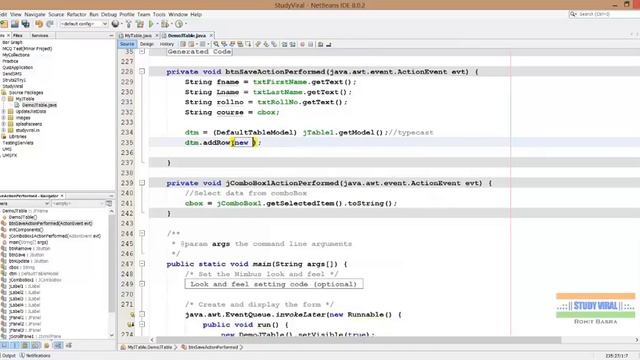Click the Notifications icon in status bar
This screenshot has width=640, height=360.
click(23, 356)
